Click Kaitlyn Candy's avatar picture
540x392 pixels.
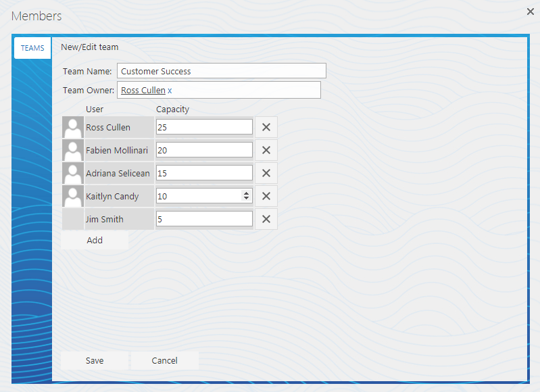[73, 196]
